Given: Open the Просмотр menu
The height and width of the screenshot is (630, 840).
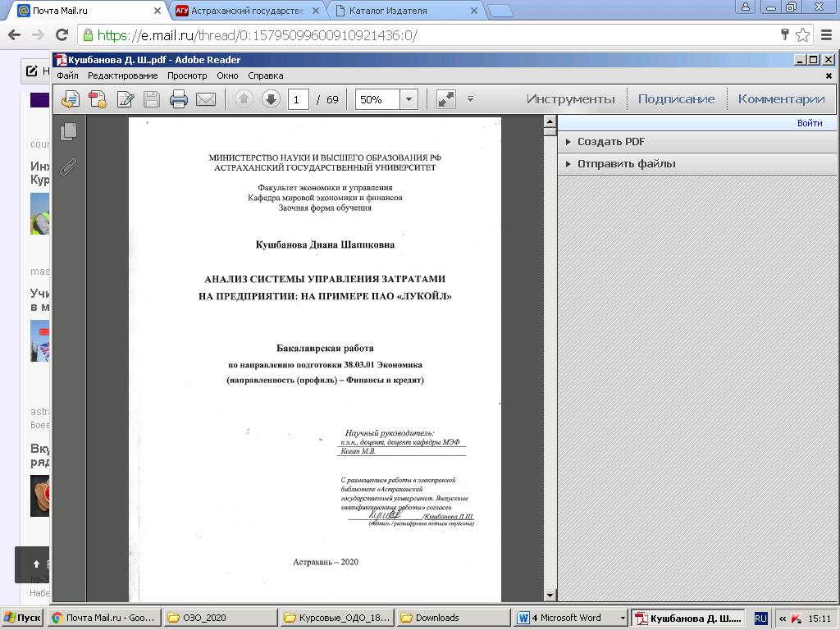Looking at the screenshot, I should 187,75.
